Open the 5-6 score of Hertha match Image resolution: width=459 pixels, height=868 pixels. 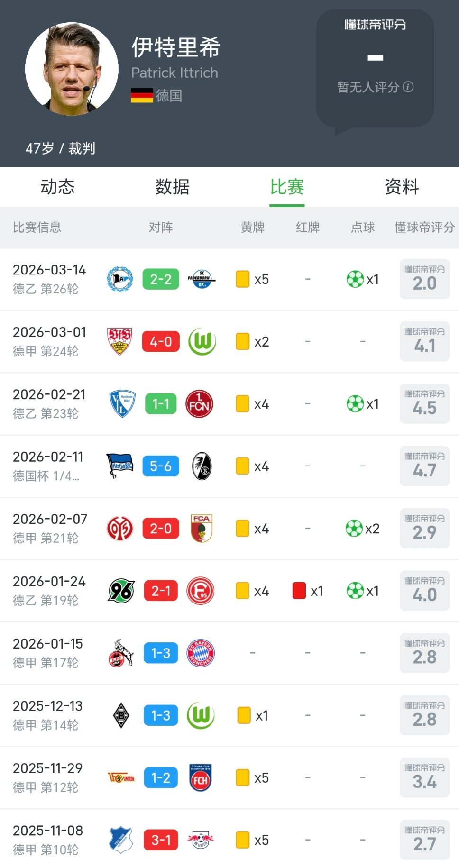[161, 466]
